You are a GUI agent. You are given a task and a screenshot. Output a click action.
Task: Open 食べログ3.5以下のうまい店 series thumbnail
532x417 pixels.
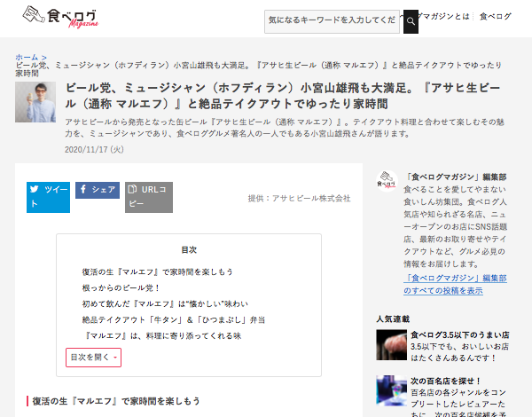click(391, 344)
